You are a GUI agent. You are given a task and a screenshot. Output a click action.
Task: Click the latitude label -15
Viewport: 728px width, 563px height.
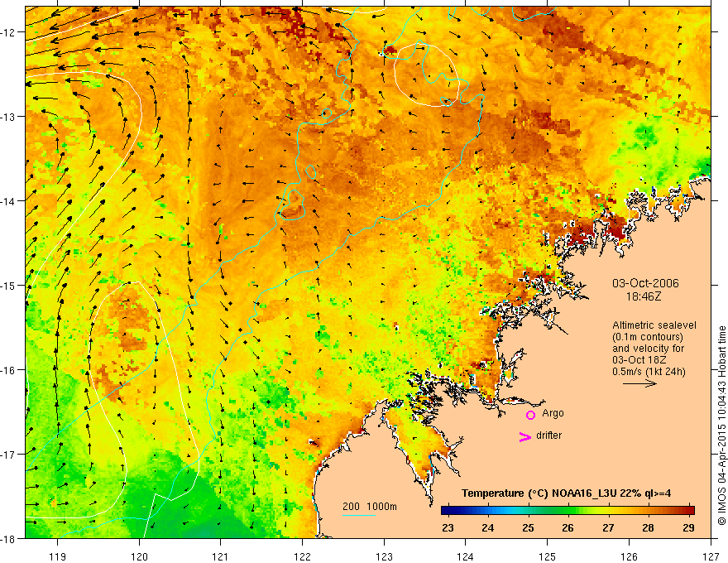(x=9, y=285)
